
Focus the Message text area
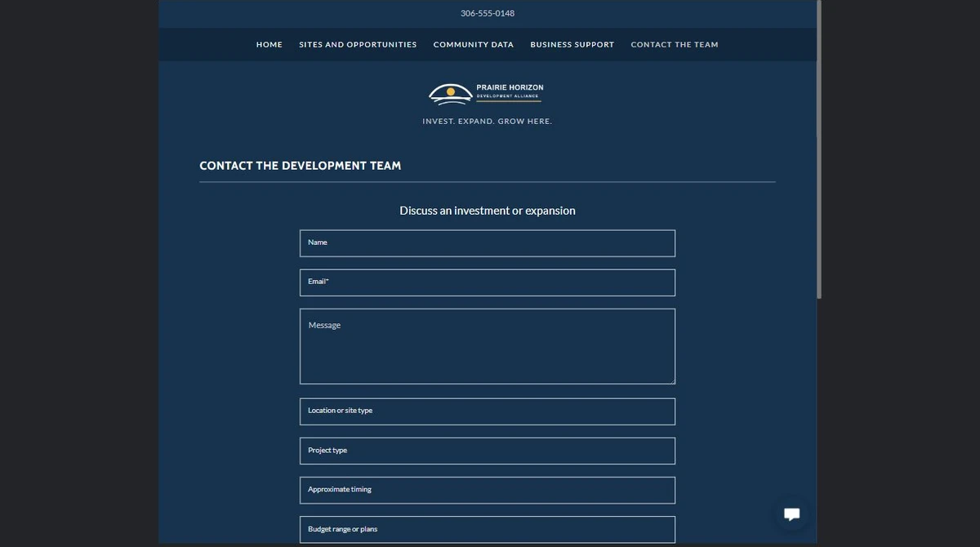point(488,346)
